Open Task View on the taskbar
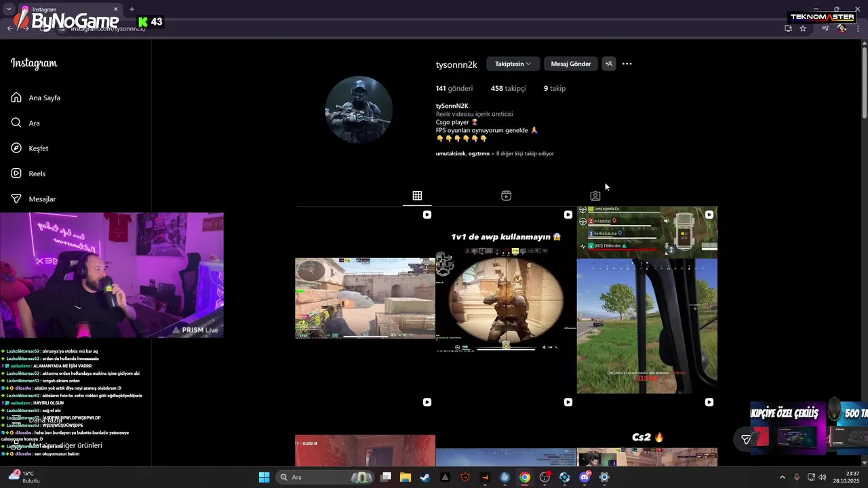 386,477
